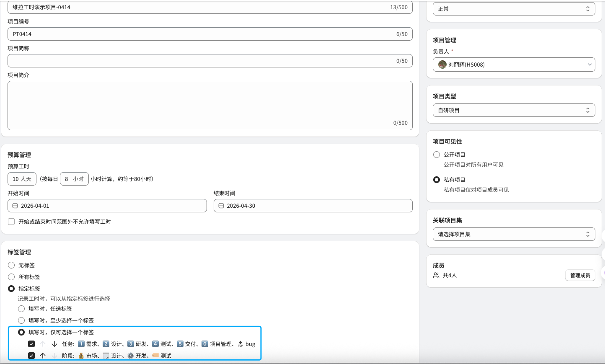The image size is (605, 364).
Task: Click the 结束时间 date field 2026-04-30
Action: tap(313, 206)
